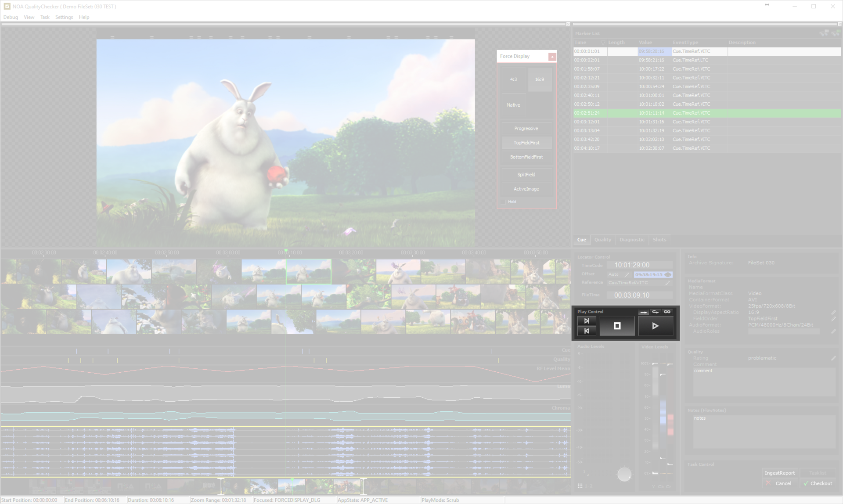Enable ActiveImage display
This screenshot has height=504, width=843.
(526, 189)
